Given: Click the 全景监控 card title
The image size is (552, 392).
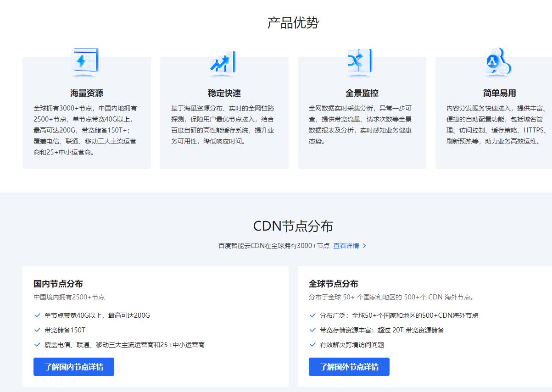Looking at the screenshot, I should tap(362, 93).
